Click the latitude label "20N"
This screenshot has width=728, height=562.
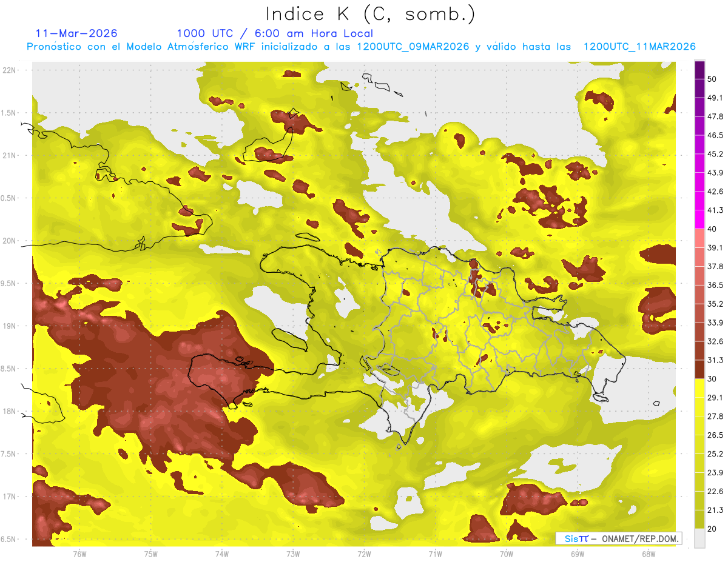click(10, 241)
